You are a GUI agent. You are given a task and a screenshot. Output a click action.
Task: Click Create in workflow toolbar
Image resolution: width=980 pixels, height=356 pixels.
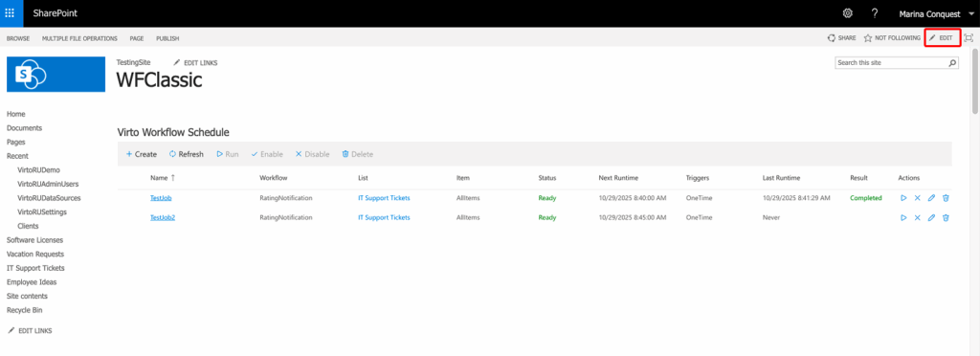[x=142, y=154]
